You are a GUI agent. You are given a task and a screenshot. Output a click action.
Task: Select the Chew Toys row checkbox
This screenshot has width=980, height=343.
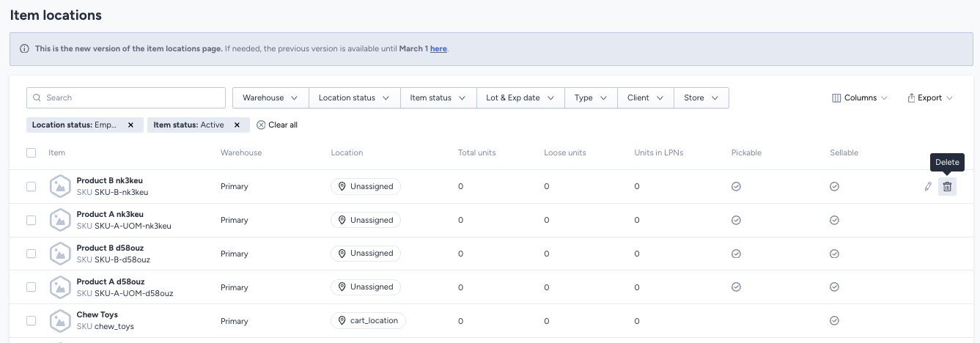coord(31,321)
